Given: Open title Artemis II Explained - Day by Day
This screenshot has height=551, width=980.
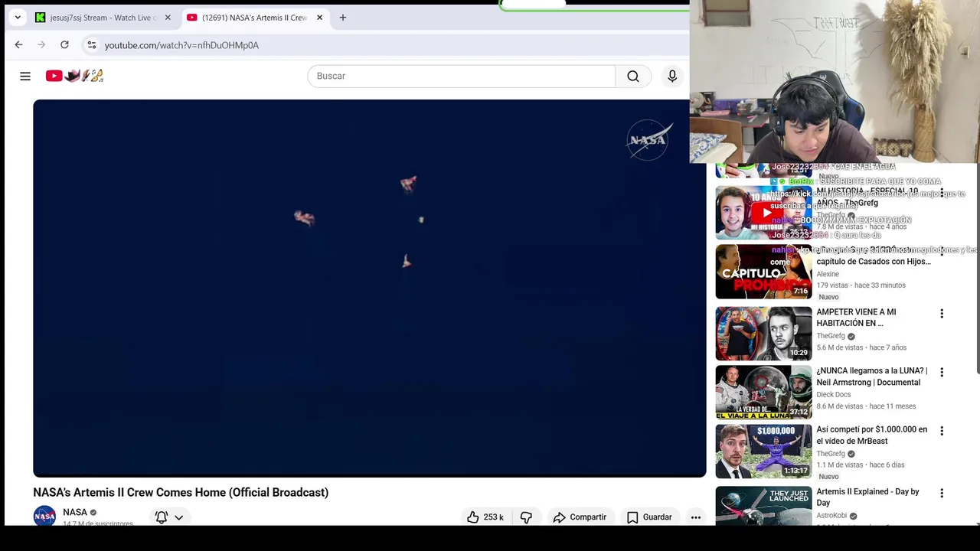Looking at the screenshot, I should pos(868,497).
